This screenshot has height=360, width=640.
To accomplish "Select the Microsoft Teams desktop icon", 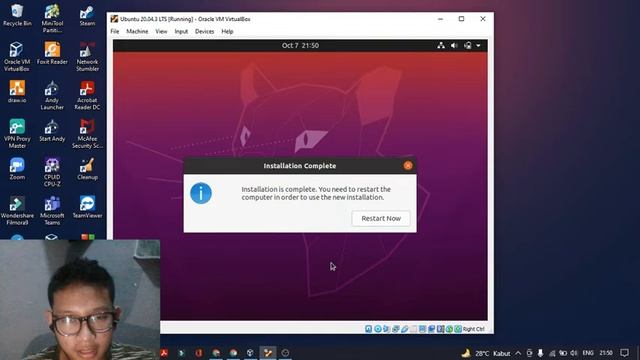I will pyautogui.click(x=52, y=211).
